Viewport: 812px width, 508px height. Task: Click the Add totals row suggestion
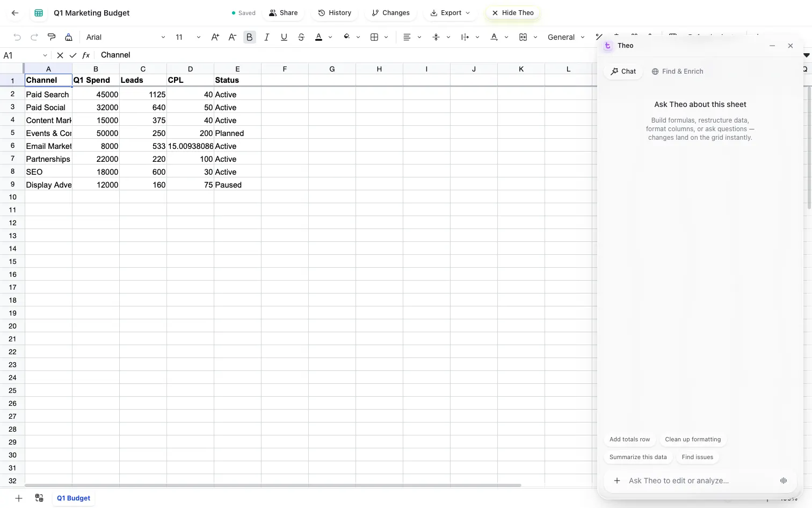(x=629, y=439)
